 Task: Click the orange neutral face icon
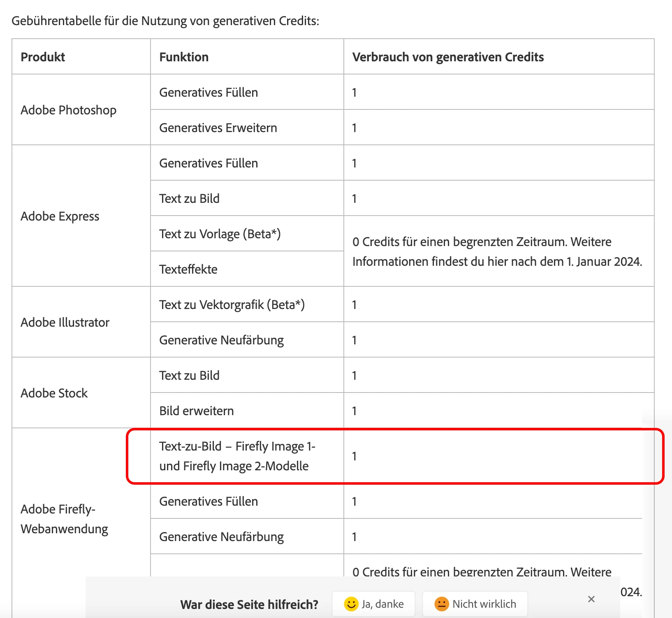point(441,604)
